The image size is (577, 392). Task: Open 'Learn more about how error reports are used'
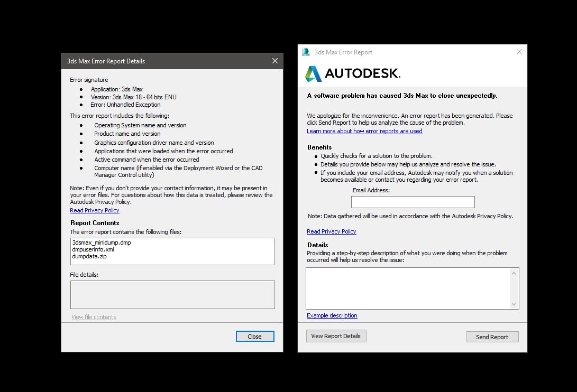(x=364, y=131)
